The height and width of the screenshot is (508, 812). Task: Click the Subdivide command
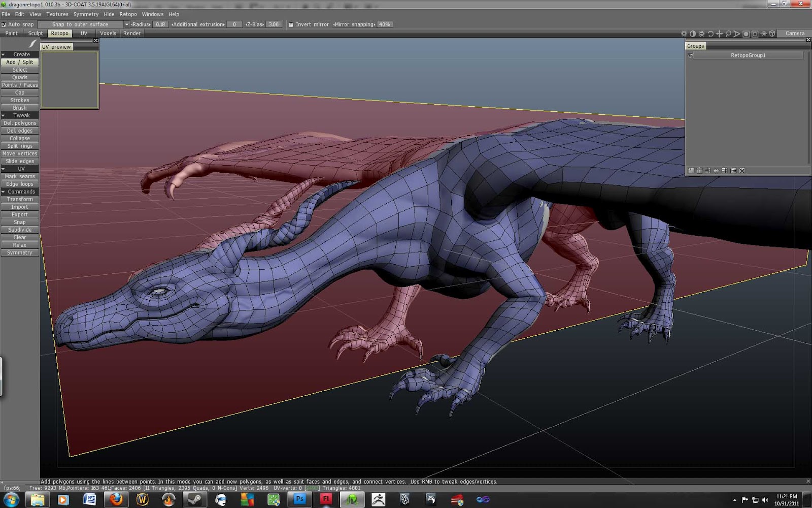point(20,230)
